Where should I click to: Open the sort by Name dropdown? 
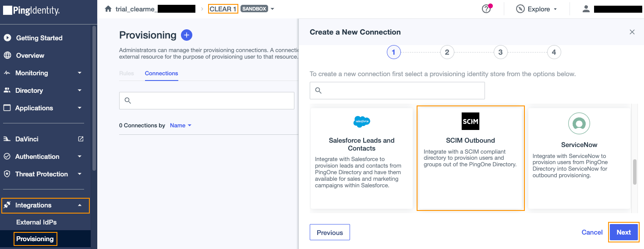180,126
